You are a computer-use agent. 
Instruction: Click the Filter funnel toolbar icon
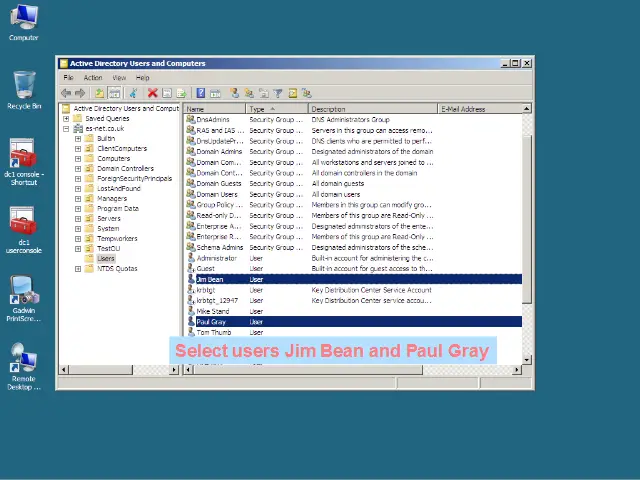coord(278,93)
